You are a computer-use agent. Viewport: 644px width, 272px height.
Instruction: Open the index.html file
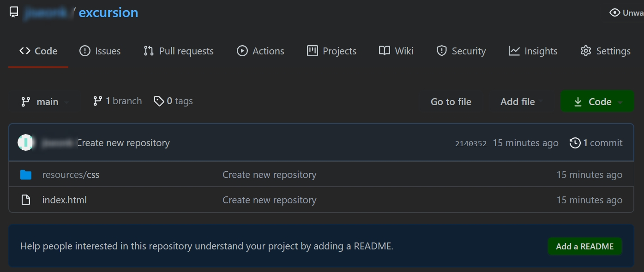65,200
